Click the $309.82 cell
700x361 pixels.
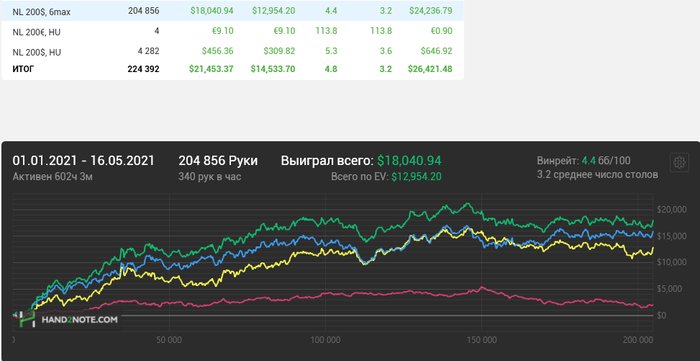point(279,51)
